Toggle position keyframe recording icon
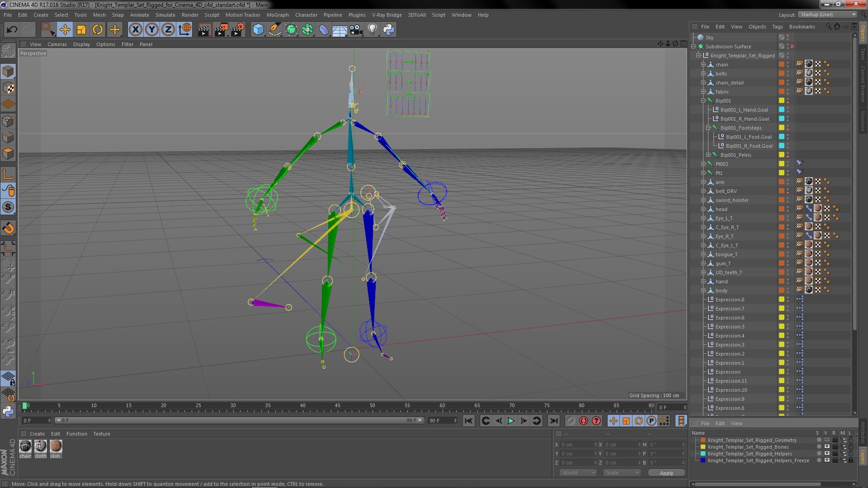Screen dimensions: 868x488 613,421
